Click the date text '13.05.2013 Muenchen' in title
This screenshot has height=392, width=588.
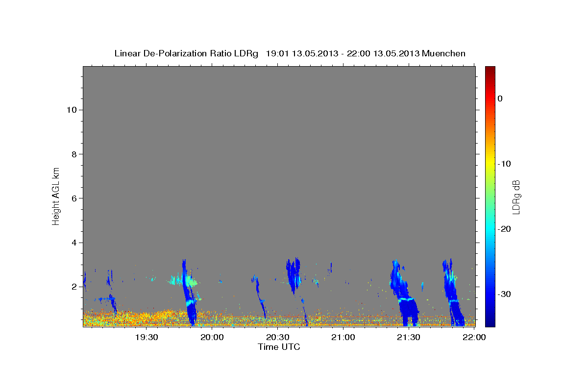coord(419,53)
